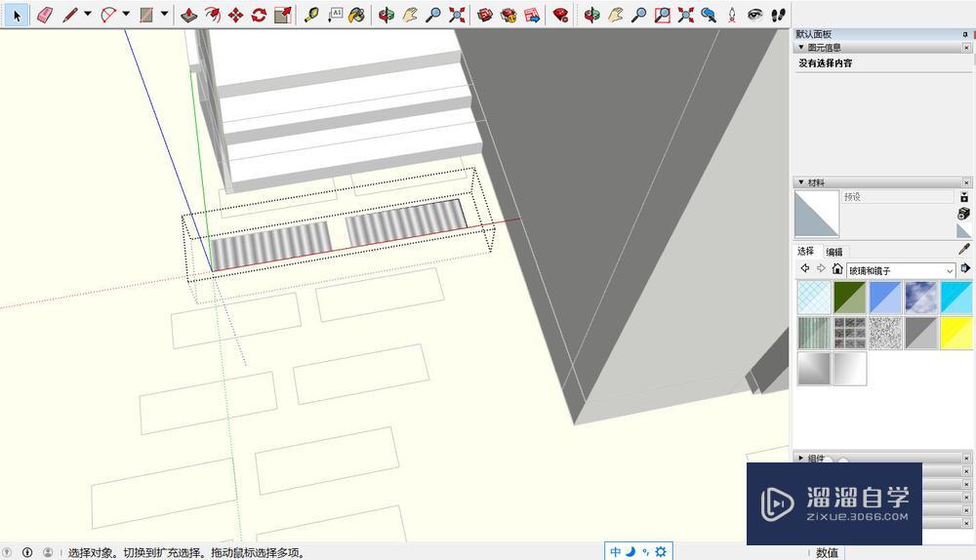
Task: Choose the yellow glass swatch
Action: pyautogui.click(x=956, y=333)
